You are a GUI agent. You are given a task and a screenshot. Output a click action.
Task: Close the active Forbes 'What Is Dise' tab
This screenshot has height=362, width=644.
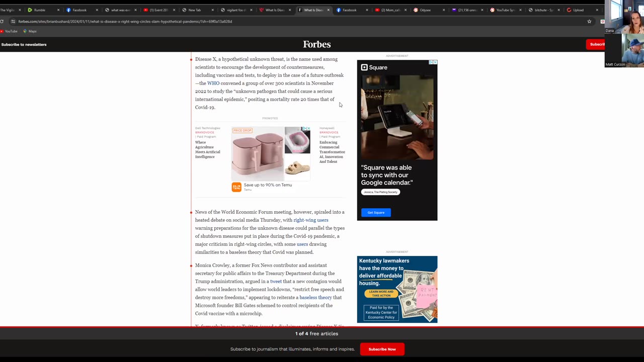coord(329,10)
